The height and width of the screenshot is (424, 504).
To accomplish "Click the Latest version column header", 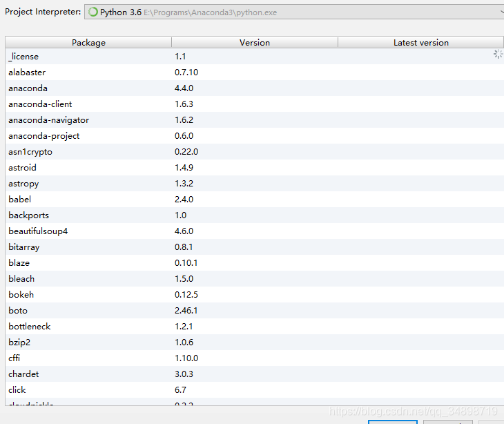I will [420, 42].
